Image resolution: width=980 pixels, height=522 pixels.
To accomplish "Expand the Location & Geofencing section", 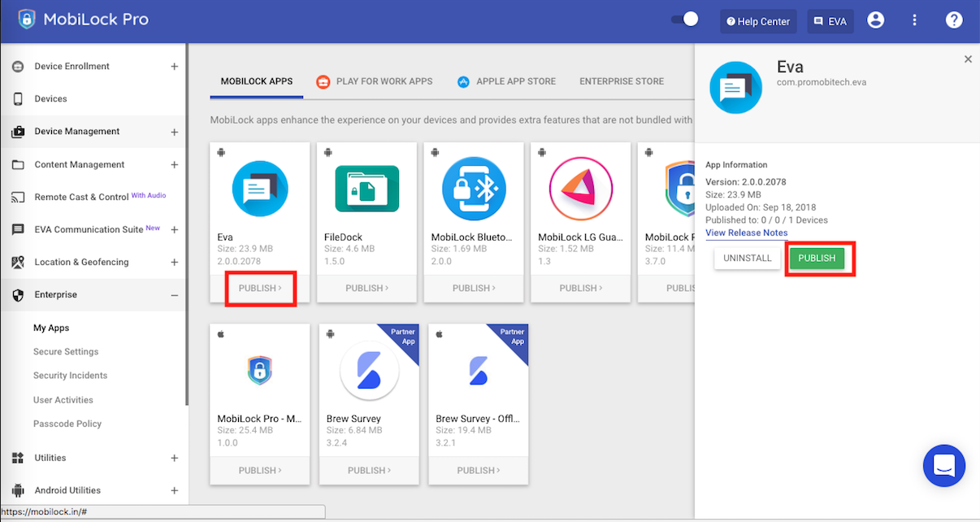I will (x=174, y=262).
